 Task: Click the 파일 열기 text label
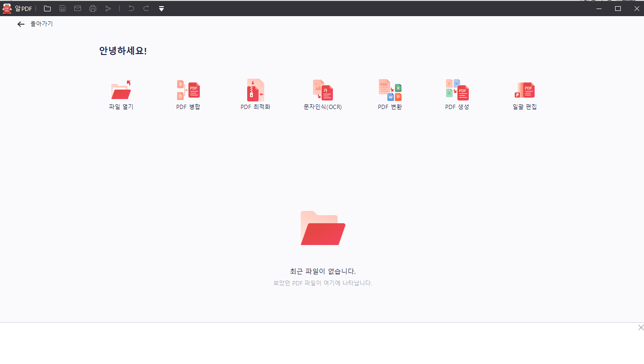pyautogui.click(x=121, y=107)
